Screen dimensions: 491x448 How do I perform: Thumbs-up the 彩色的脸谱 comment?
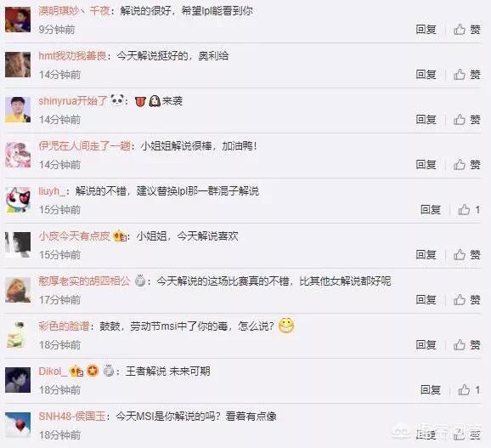point(466,345)
